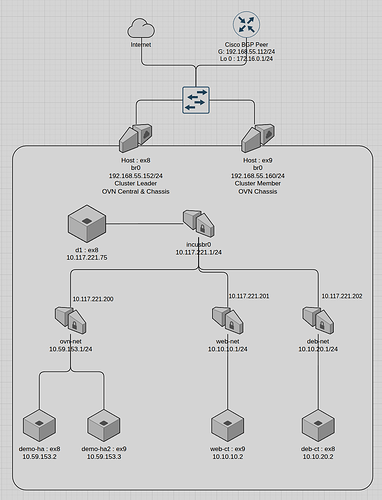Select the 'Host : ex9' label

pos(258,160)
